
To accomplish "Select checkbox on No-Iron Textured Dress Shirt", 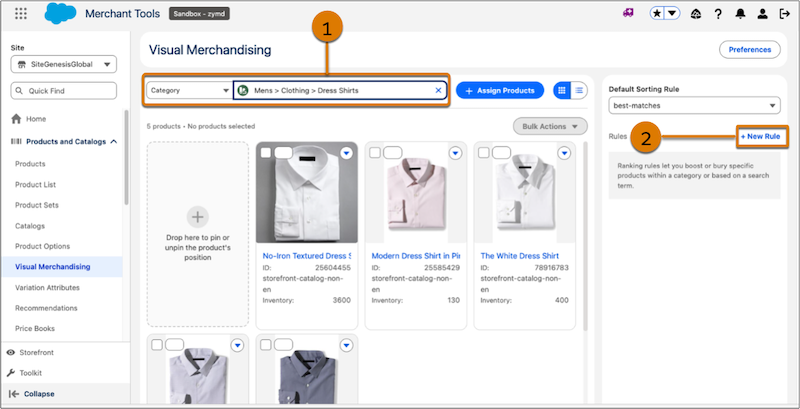I will click(x=266, y=152).
